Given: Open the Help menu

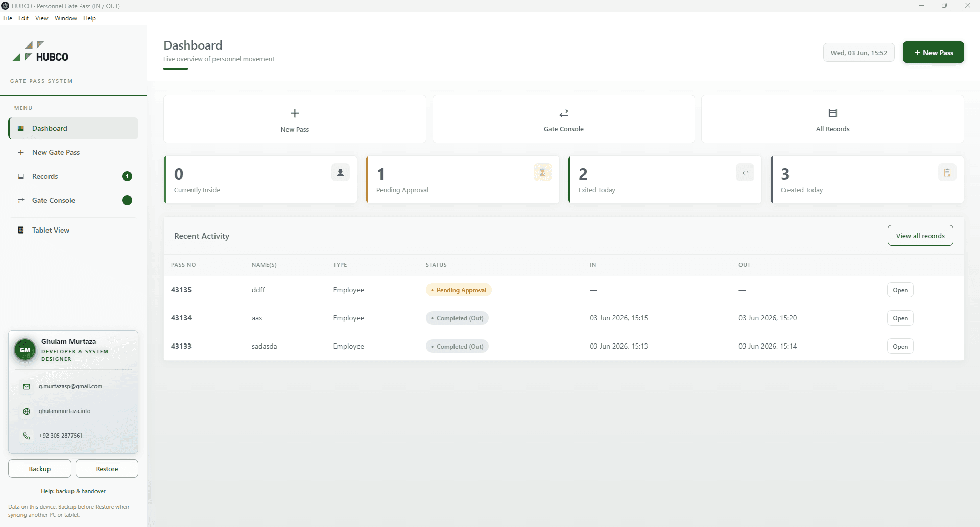Looking at the screenshot, I should pyautogui.click(x=89, y=18).
